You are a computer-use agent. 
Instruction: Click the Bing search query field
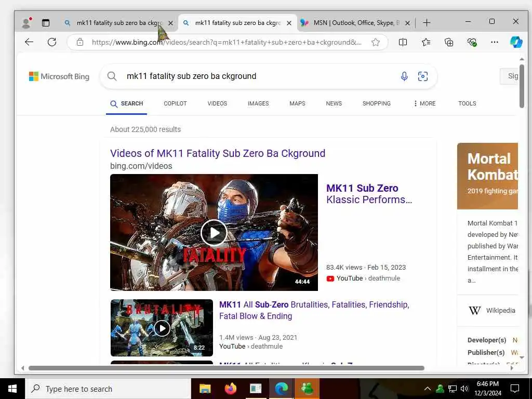point(191,76)
